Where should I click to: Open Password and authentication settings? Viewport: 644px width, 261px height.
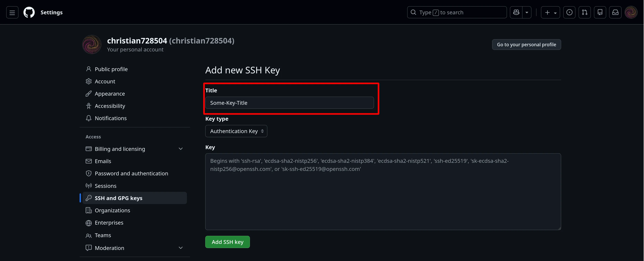(131, 173)
